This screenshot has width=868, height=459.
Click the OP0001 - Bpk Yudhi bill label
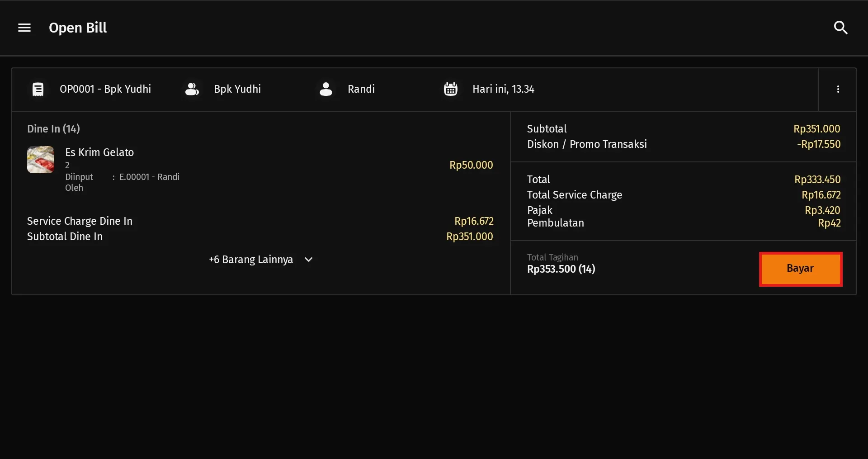[x=105, y=89]
